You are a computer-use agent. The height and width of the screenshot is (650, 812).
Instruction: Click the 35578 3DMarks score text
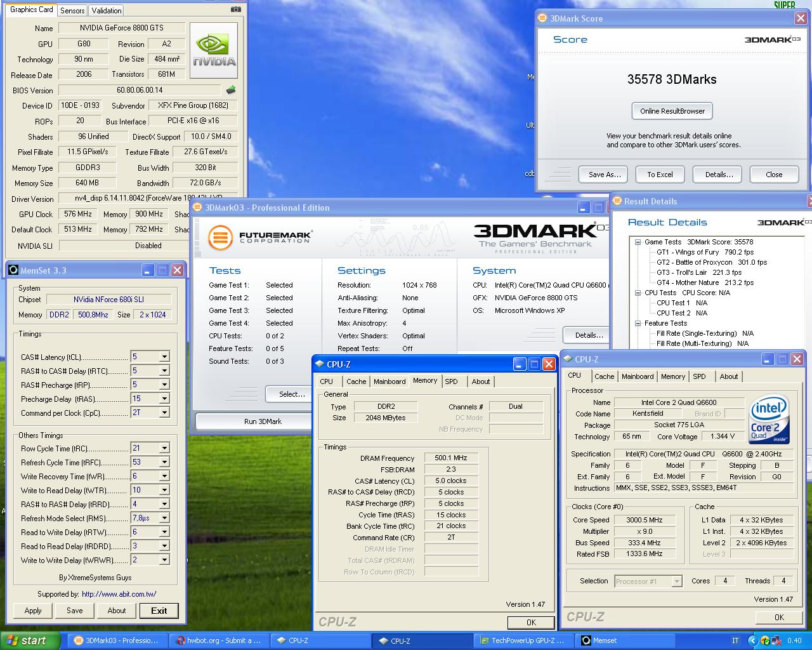point(672,79)
